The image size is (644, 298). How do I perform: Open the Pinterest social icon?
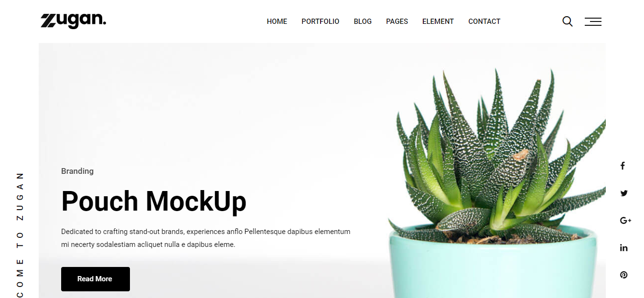pos(623,275)
